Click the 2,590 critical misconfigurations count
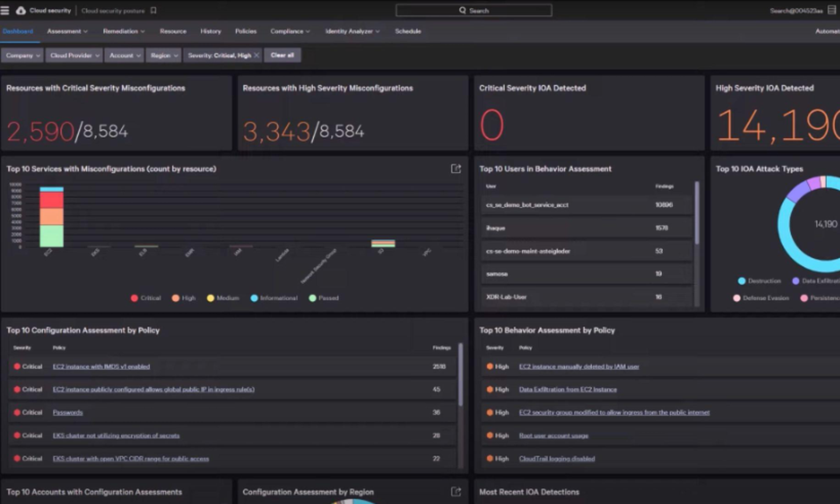Image resolution: width=840 pixels, height=504 pixels. (40, 132)
